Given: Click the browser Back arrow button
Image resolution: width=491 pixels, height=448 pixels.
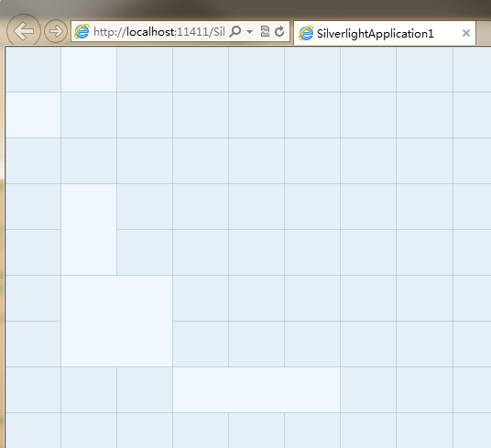Looking at the screenshot, I should coord(24,30).
